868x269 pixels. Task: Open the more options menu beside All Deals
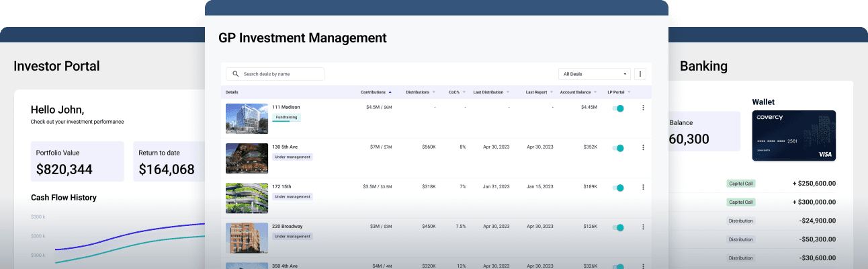click(x=640, y=74)
